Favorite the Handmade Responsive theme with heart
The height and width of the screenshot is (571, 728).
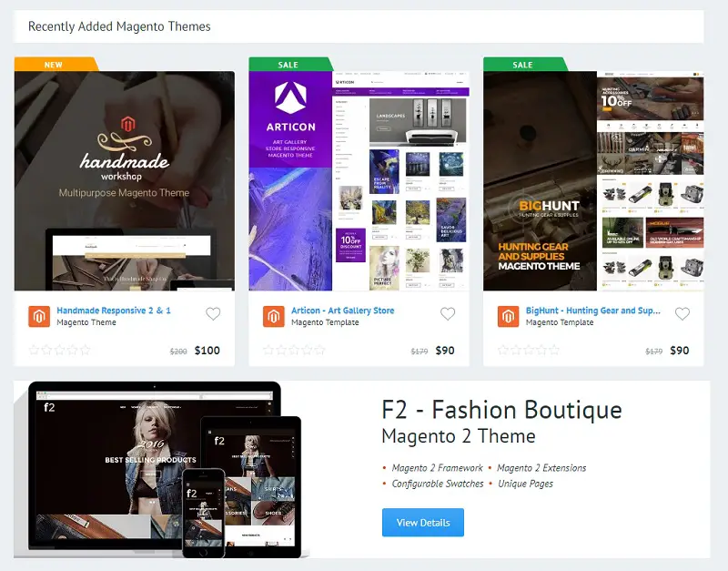click(x=213, y=314)
